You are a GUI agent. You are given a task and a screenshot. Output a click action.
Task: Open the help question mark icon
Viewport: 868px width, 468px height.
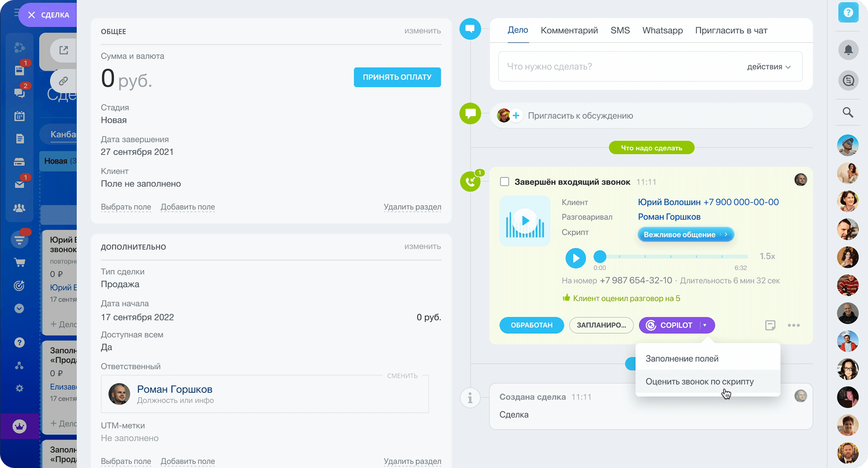(848, 13)
